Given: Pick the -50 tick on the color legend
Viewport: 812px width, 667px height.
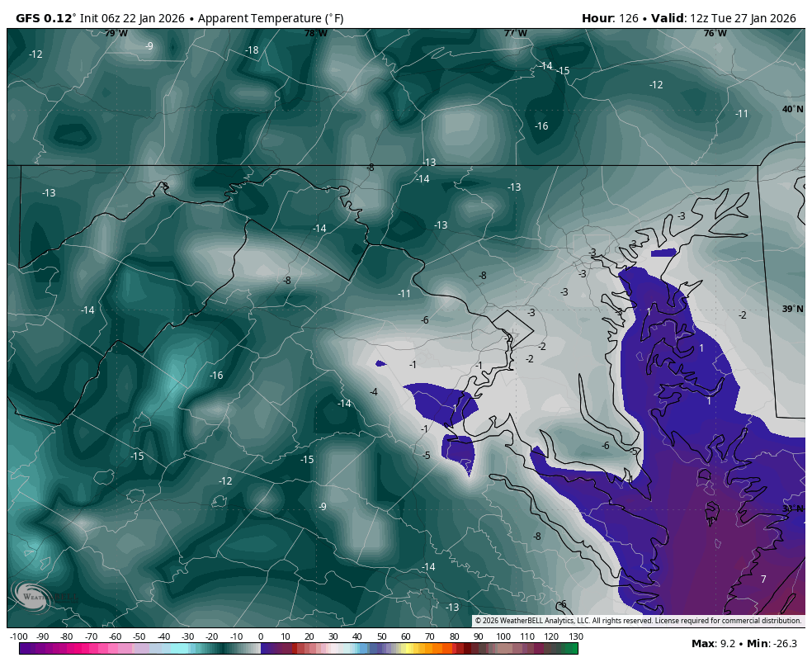Looking at the screenshot, I should click(x=139, y=636).
